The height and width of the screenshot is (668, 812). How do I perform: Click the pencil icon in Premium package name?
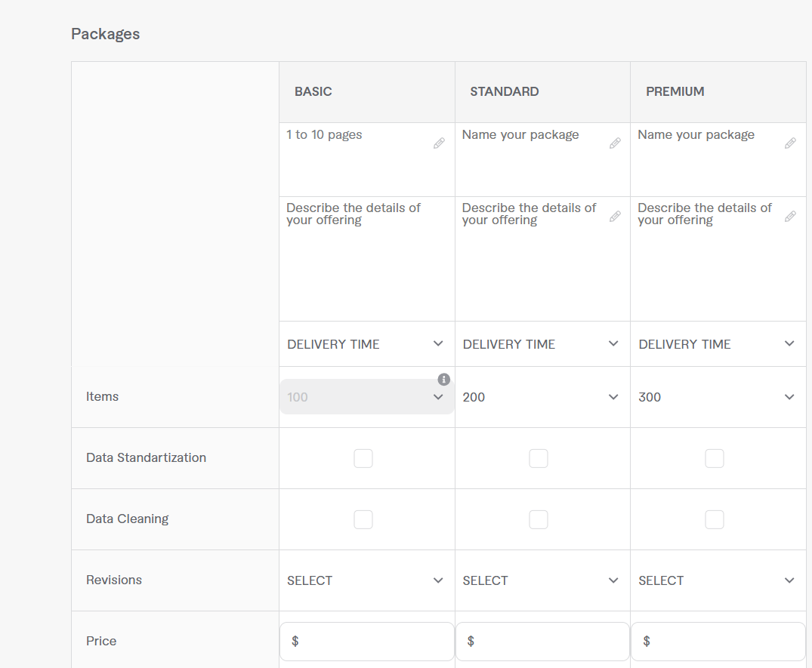[790, 143]
